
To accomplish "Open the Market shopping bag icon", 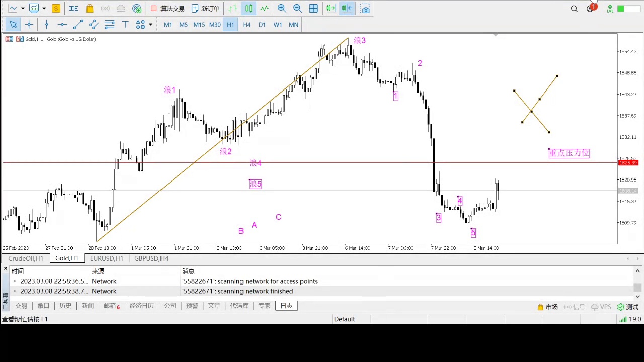I will [90, 8].
